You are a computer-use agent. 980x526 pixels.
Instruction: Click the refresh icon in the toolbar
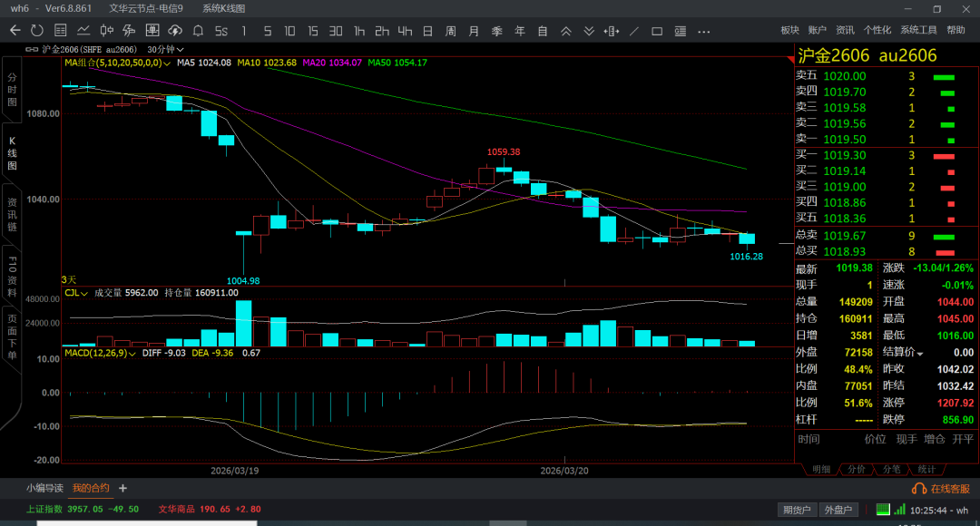pos(37,31)
